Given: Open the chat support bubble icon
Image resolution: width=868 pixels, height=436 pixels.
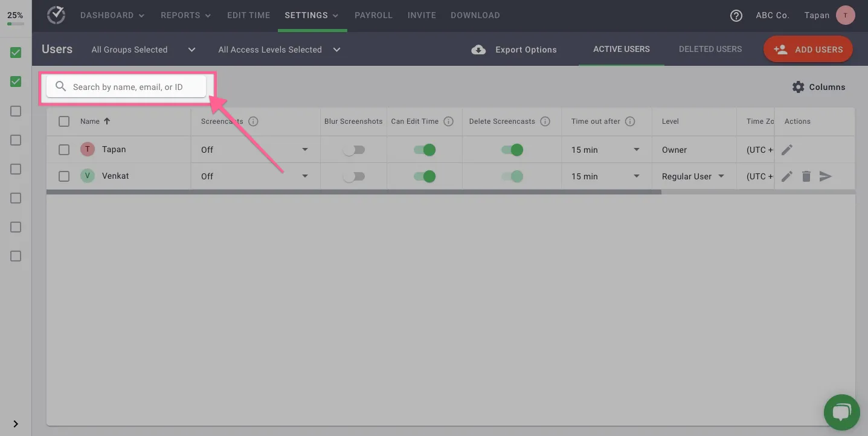Looking at the screenshot, I should click(841, 412).
